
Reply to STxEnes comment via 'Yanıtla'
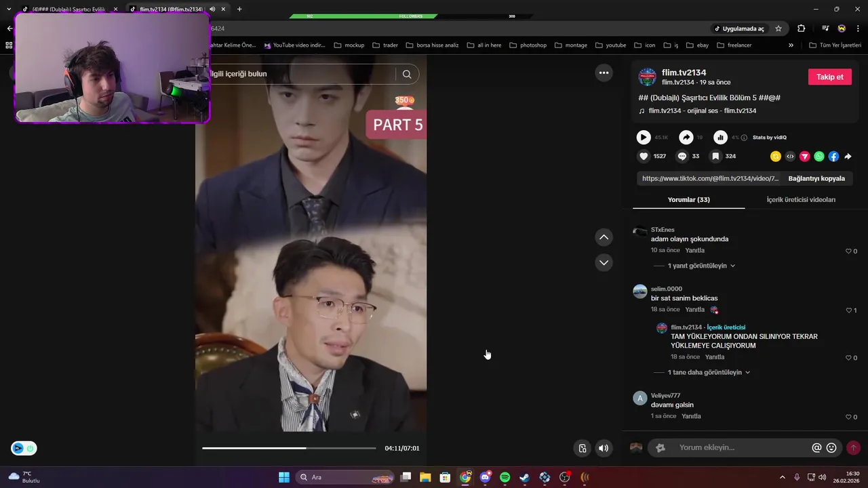(x=694, y=250)
